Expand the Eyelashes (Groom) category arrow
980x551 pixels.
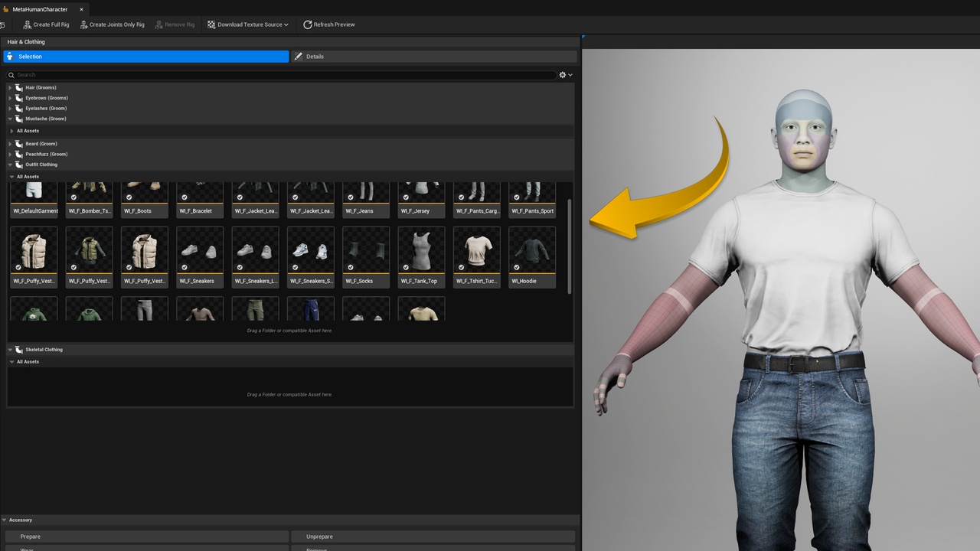pos(10,108)
